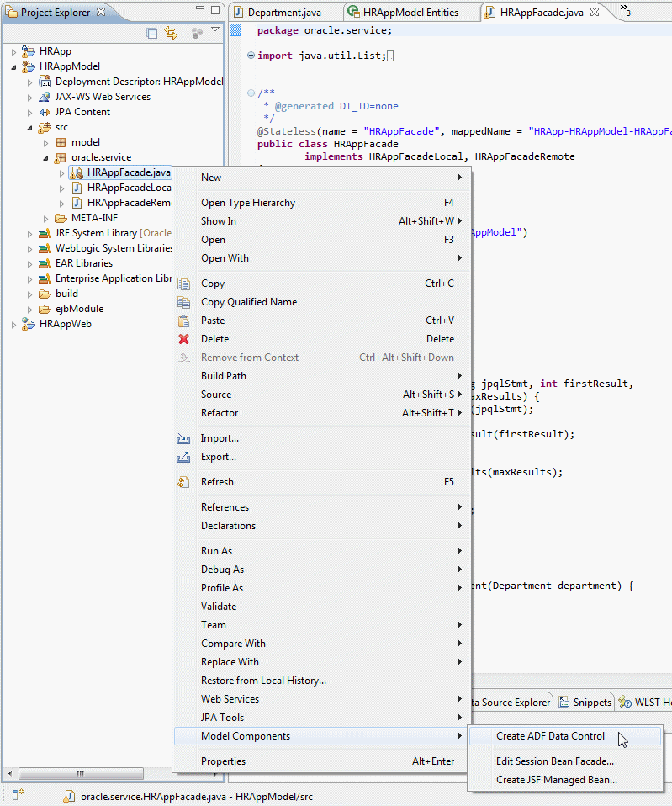Show hidden editor tabs overflow list
Viewport: 672px width, 806px height.
point(625,10)
